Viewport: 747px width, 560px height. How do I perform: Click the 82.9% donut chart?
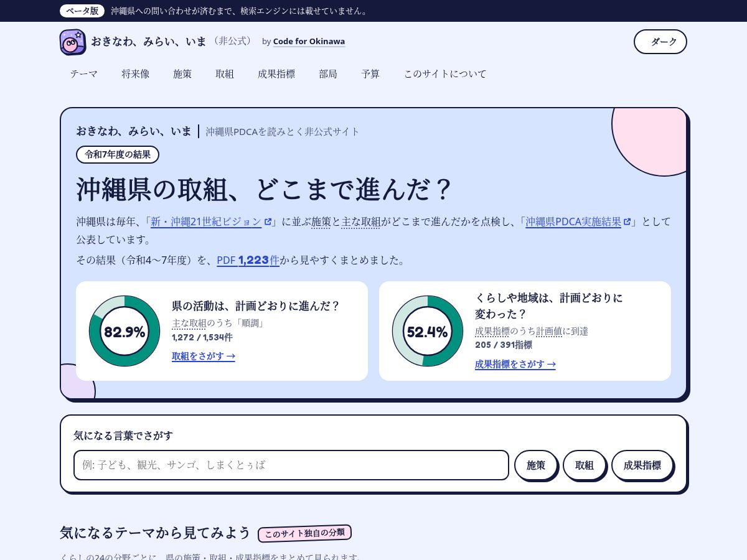click(x=125, y=331)
